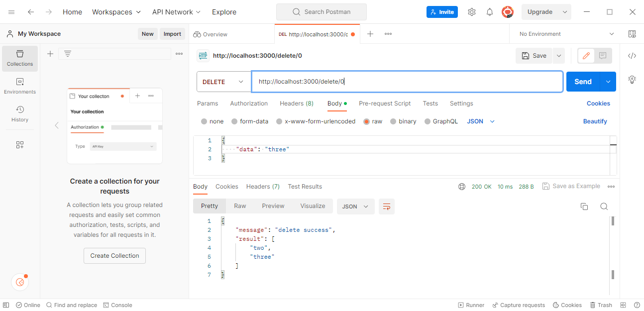Image resolution: width=644 pixels, height=311 pixels.
Task: Go back with the left arrow
Action: [x=31, y=12]
